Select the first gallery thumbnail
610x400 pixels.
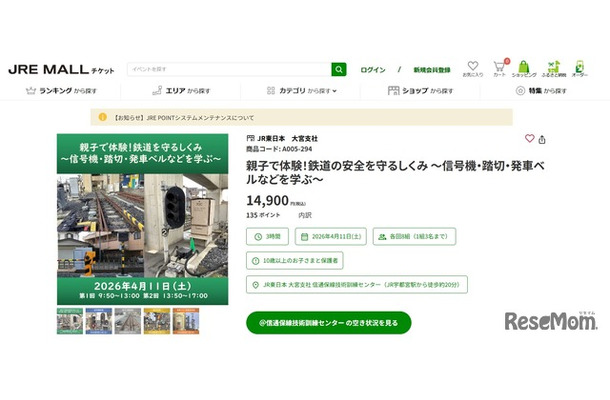[70, 321]
